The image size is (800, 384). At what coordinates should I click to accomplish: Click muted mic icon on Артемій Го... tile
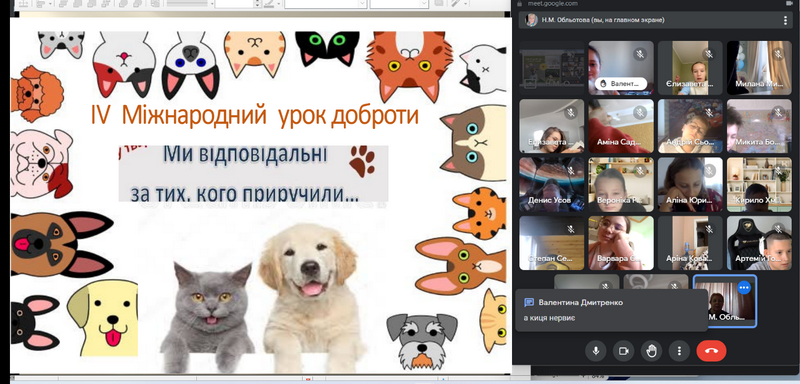pos(778,229)
